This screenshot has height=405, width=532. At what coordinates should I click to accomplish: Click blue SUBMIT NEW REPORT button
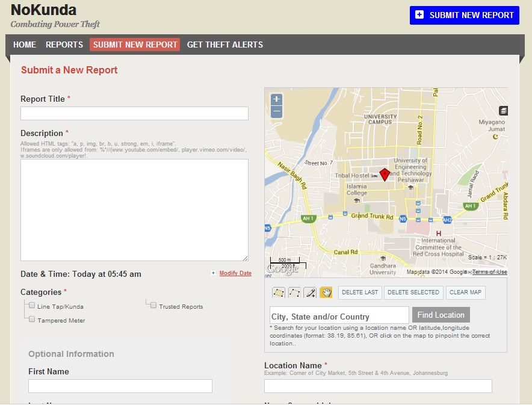pyautogui.click(x=464, y=15)
